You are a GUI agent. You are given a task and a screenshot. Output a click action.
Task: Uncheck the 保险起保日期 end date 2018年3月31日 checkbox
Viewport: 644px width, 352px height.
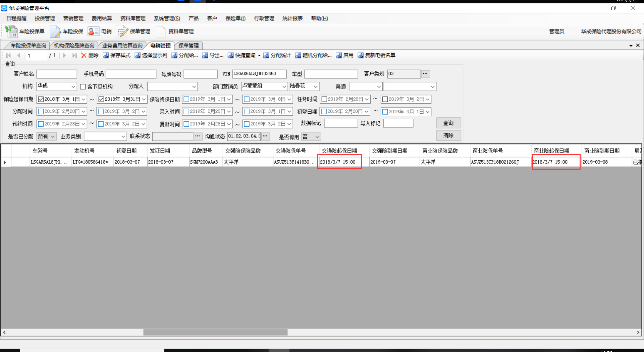tap(101, 99)
